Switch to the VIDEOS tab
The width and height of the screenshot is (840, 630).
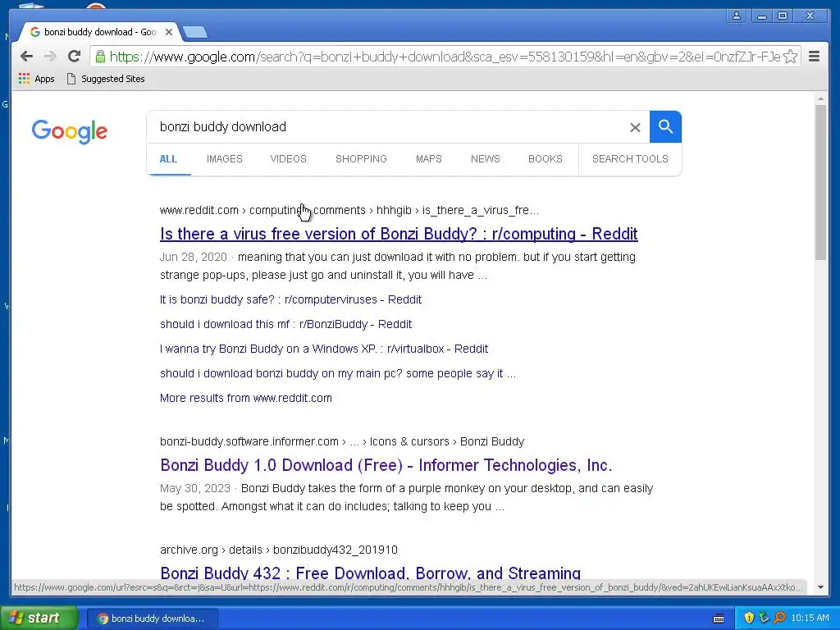pos(288,159)
